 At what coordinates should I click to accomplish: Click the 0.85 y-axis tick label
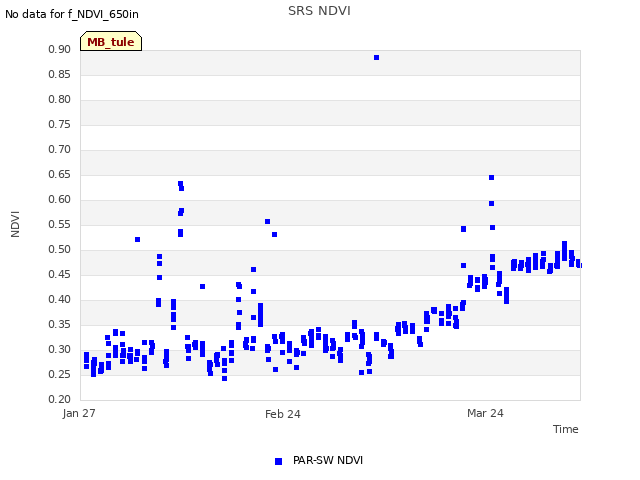pos(60,74)
